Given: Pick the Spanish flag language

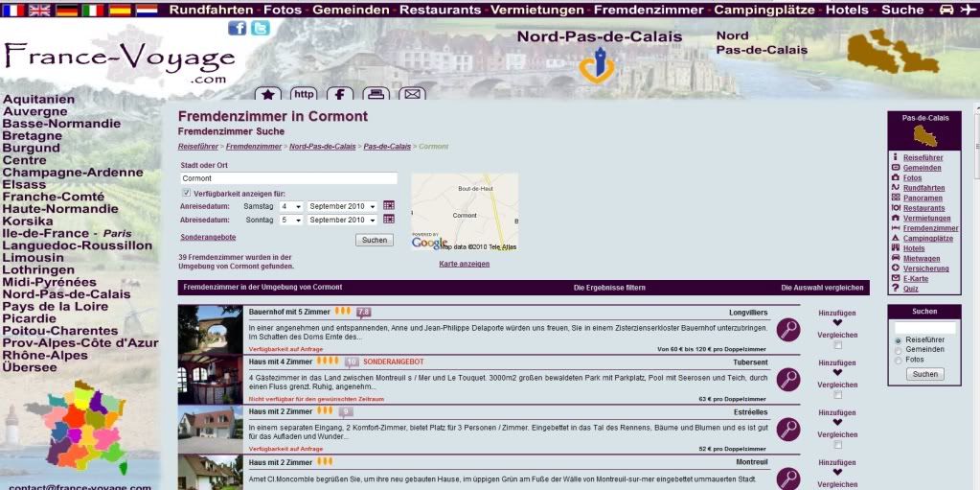Looking at the screenshot, I should coord(120,10).
